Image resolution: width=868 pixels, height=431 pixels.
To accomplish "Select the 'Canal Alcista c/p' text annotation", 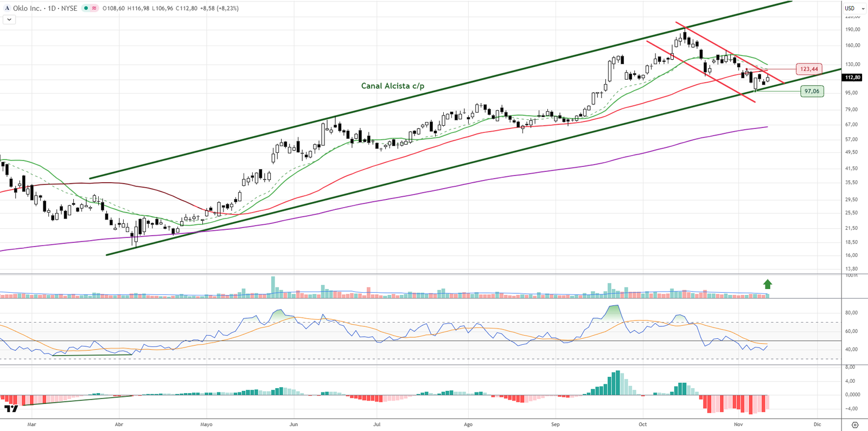I will 393,86.
